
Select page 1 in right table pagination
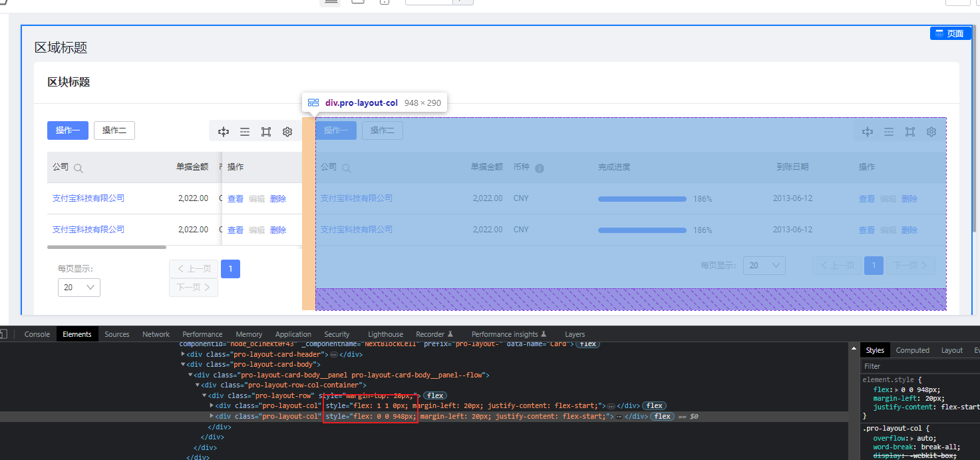pyautogui.click(x=874, y=266)
